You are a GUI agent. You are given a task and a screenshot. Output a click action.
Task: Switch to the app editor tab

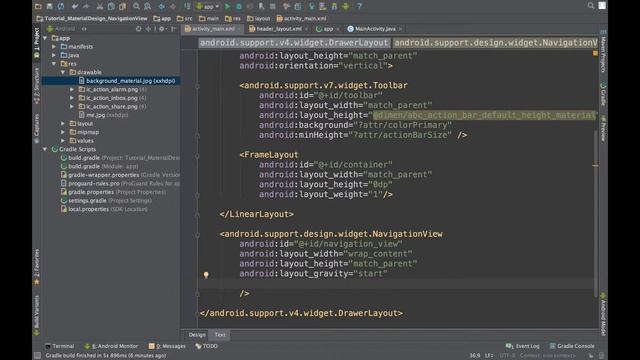click(x=327, y=29)
